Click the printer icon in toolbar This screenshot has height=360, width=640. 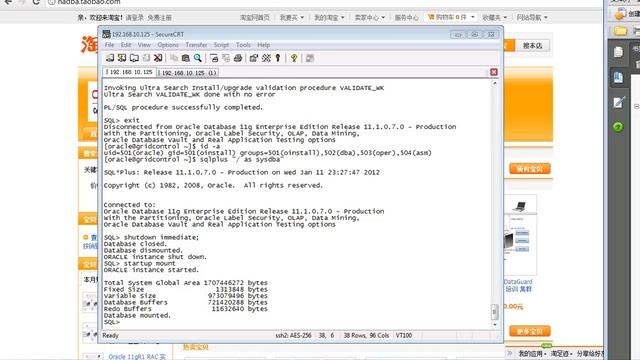pyautogui.click(x=238, y=58)
